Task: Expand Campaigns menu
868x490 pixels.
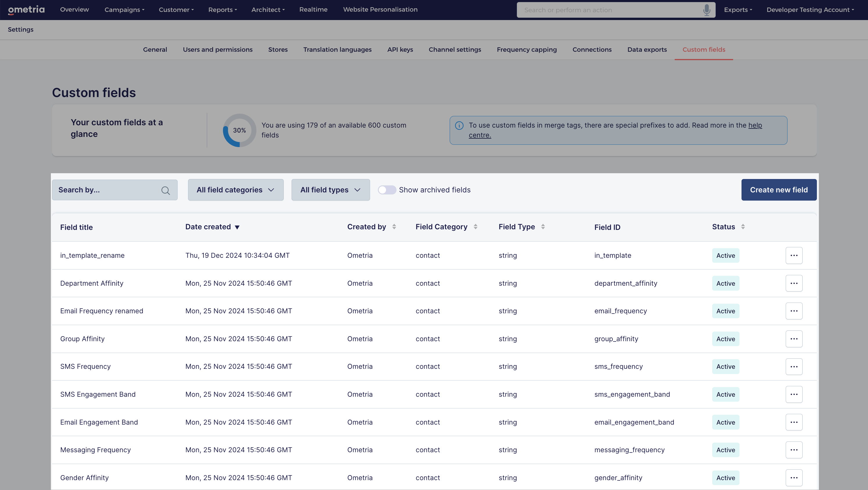Action: pos(124,10)
